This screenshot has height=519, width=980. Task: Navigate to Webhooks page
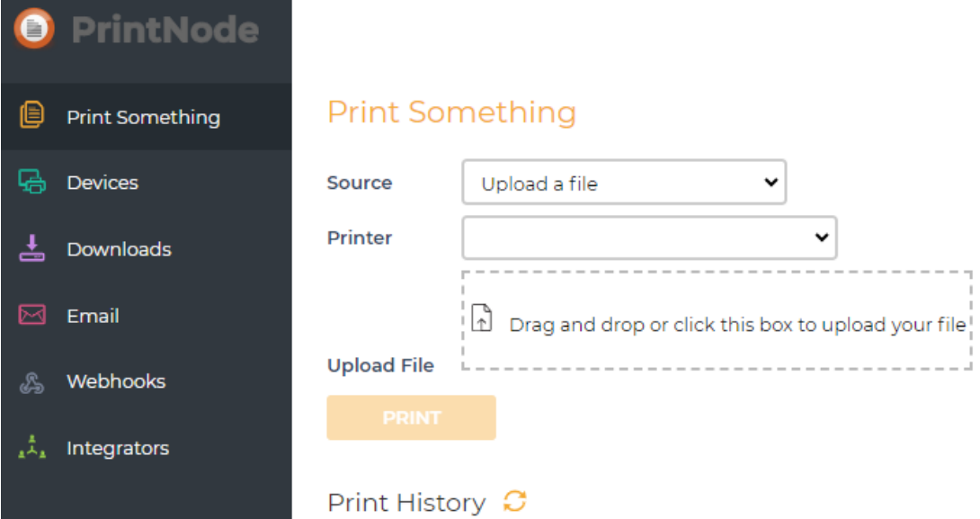[116, 381]
